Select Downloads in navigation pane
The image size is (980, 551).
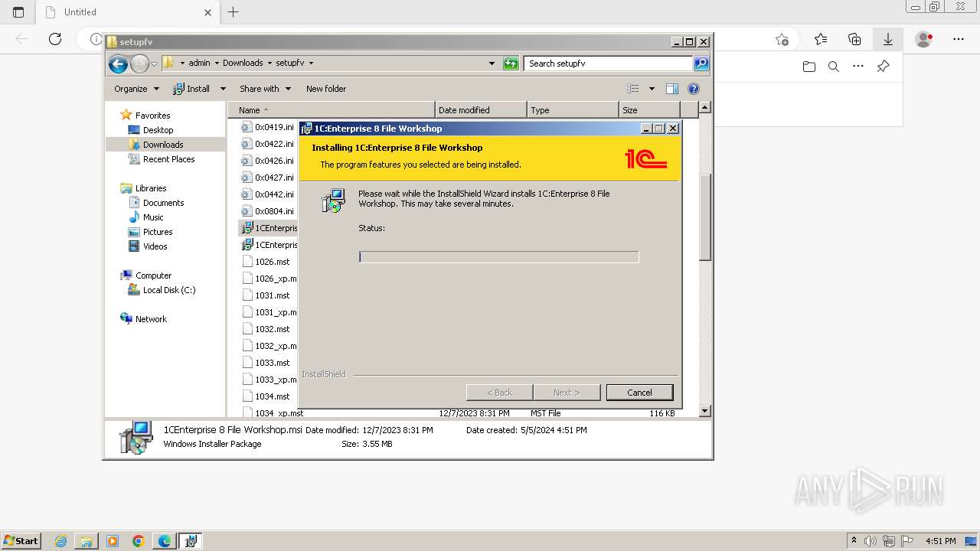click(163, 145)
